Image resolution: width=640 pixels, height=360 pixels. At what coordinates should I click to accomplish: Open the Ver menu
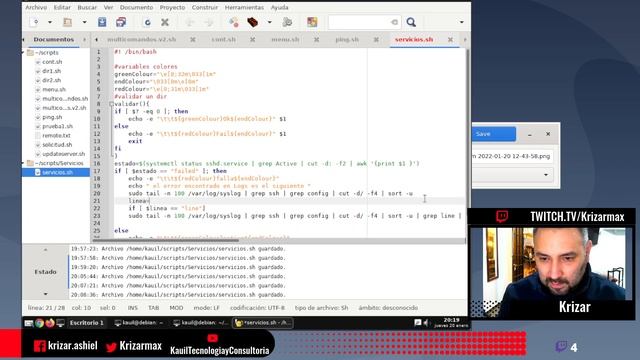pos(108,7)
